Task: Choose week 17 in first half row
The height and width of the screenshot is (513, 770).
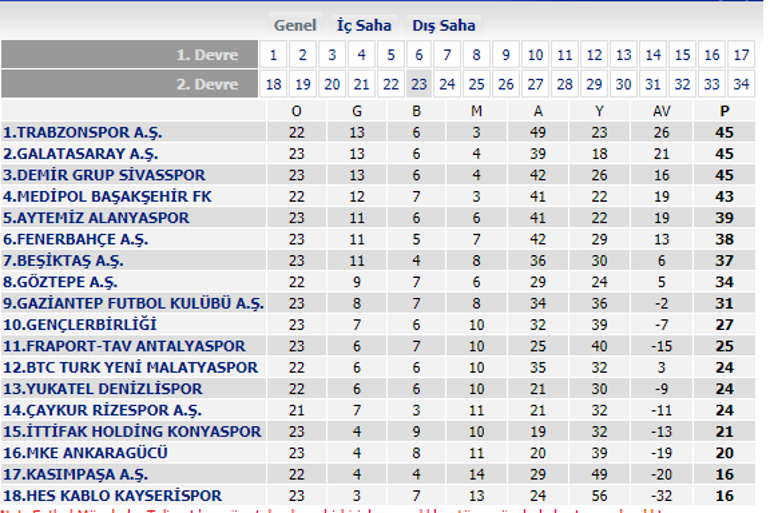Action: pos(741,55)
